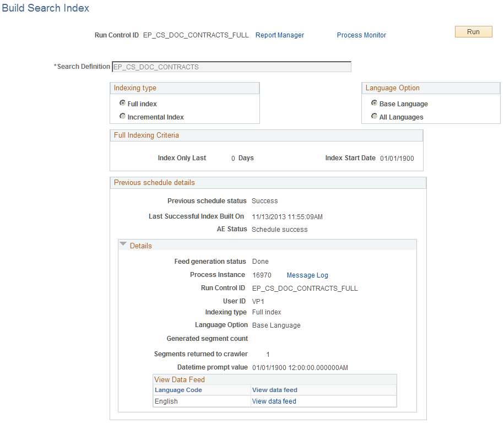Image resolution: width=504 pixels, height=424 pixels.
Task: Collapse the Details disclosure triangle
Action: [x=123, y=244]
